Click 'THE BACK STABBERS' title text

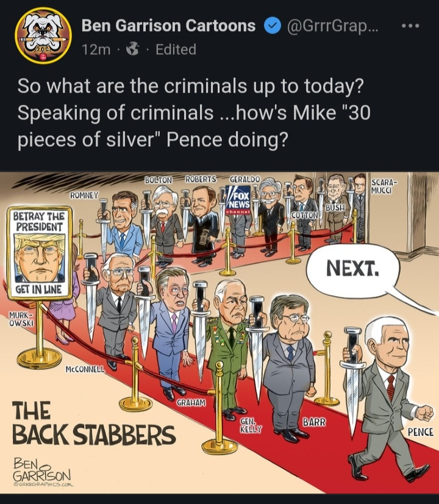point(93,423)
